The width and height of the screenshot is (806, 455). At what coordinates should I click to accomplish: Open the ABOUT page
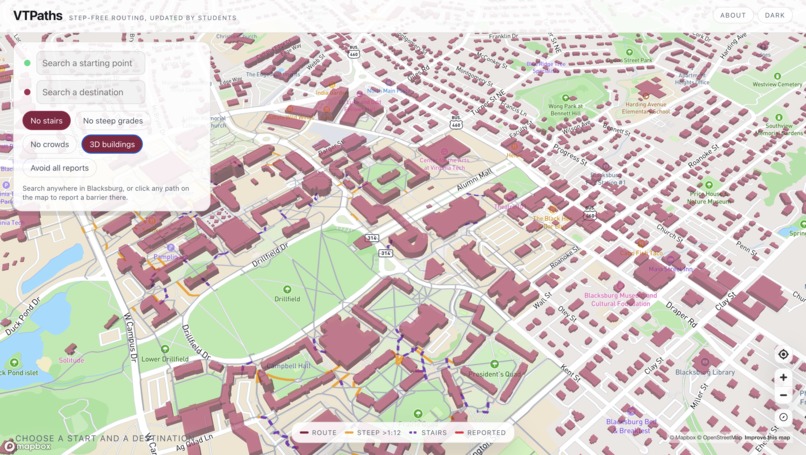pos(733,15)
